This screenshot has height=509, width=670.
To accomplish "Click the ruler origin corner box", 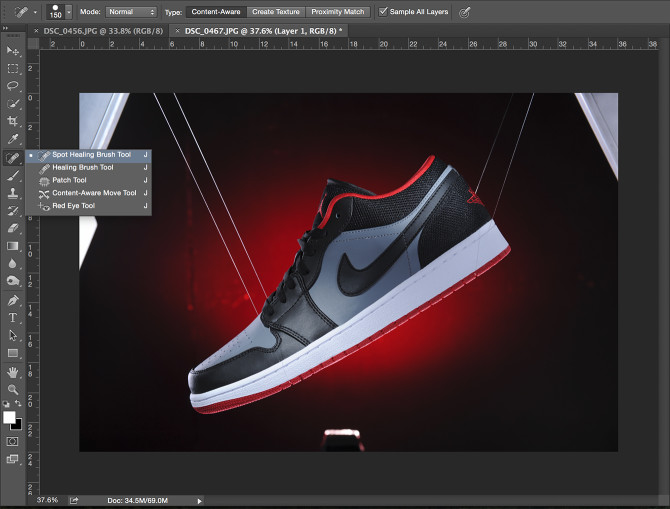I will [x=33, y=44].
